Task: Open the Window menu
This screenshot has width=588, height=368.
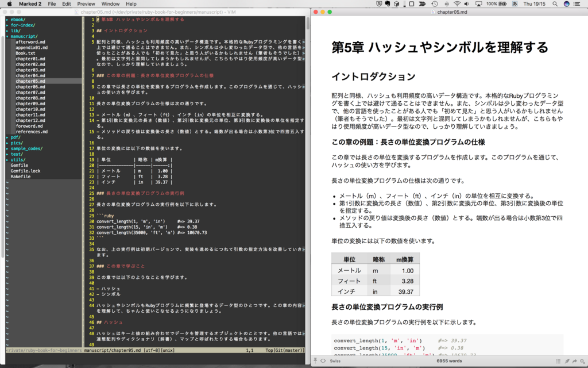Action: coord(110,4)
